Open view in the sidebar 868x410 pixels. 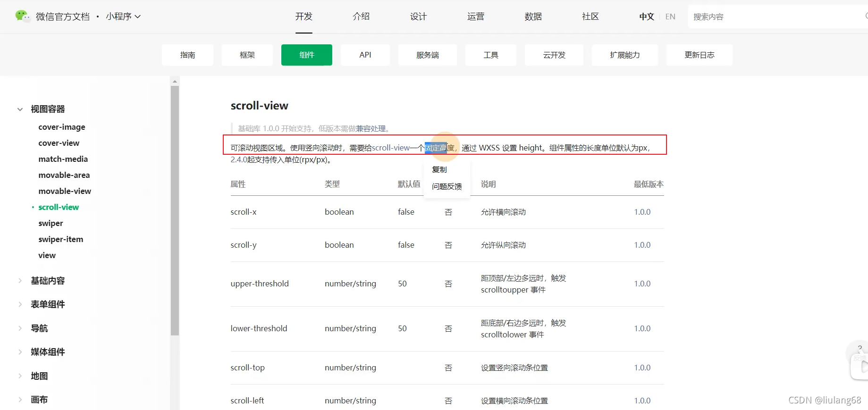(x=47, y=255)
